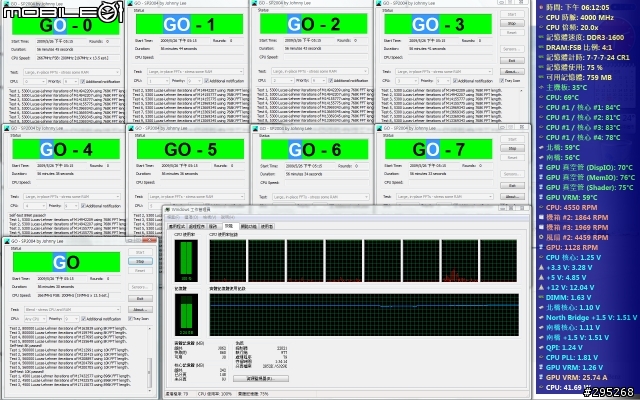
Task: Click Stop button in the front GO window
Action: [140, 261]
